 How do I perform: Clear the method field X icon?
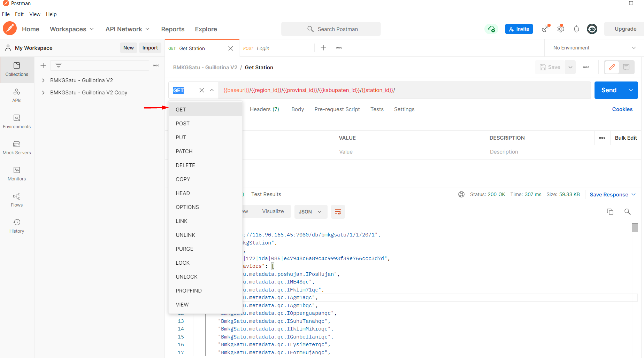point(202,90)
